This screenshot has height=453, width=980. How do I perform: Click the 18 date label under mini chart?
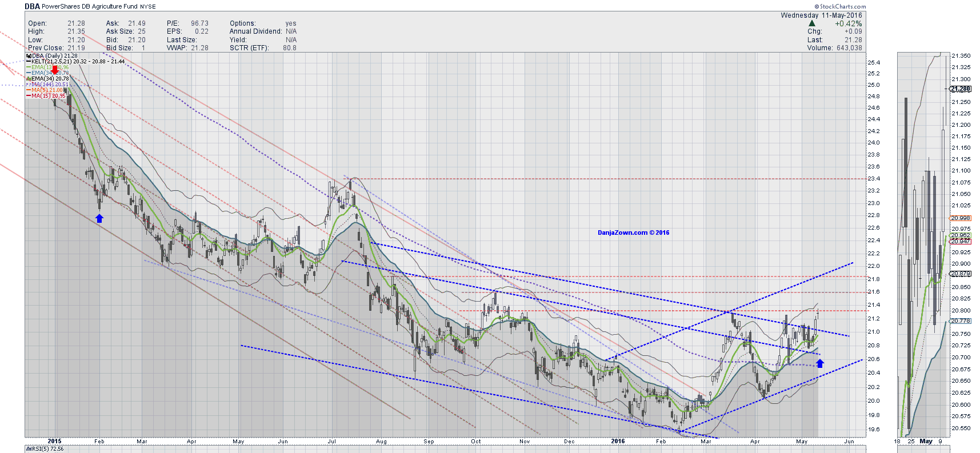click(x=897, y=442)
